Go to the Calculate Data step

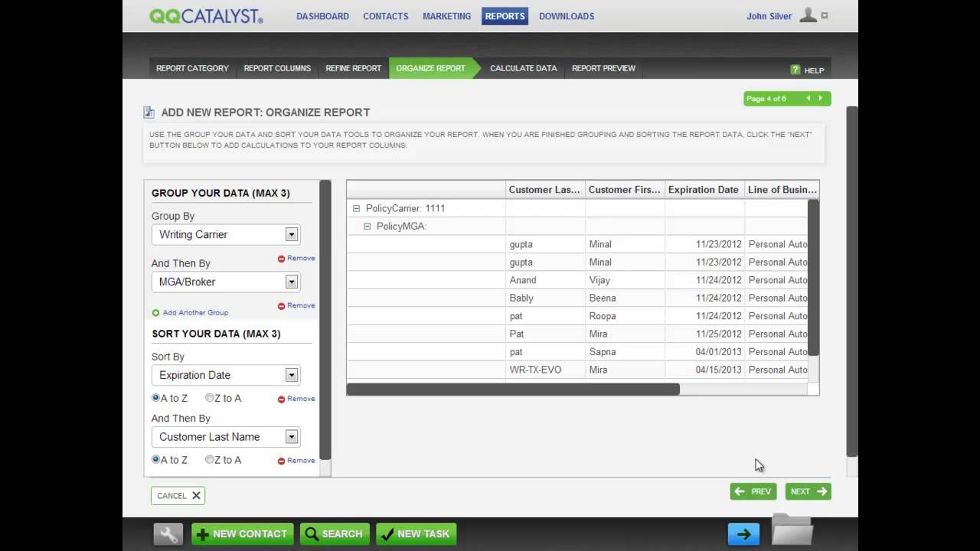(524, 68)
